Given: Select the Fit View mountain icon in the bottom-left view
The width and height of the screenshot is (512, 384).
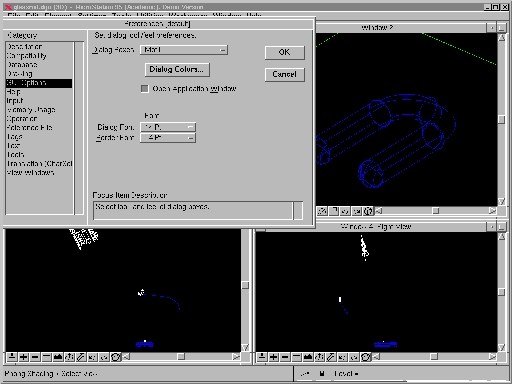Looking at the screenshot, I should (x=58, y=357).
